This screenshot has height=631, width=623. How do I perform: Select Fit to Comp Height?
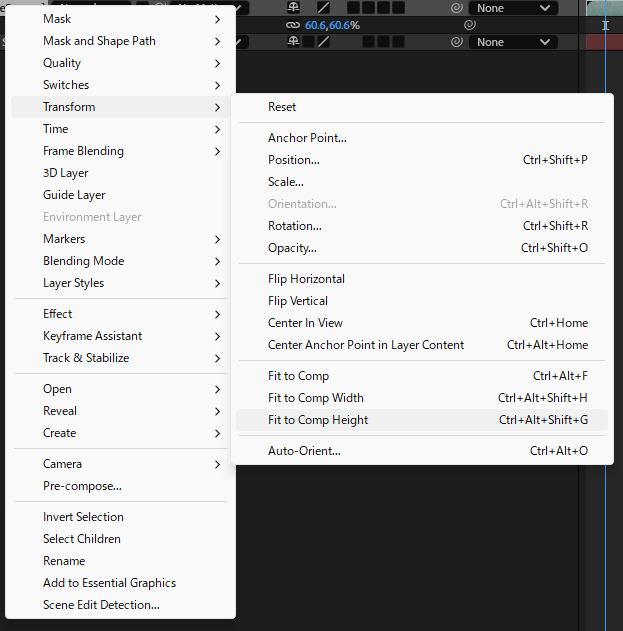[422, 420]
